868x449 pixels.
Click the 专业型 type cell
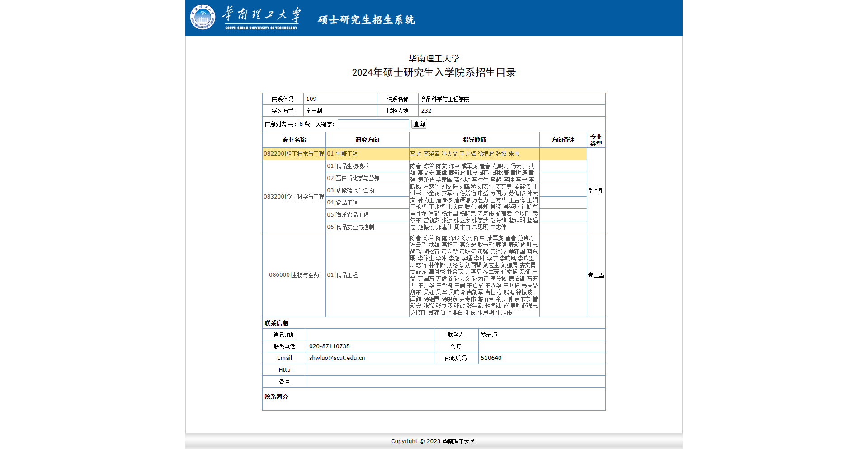tap(596, 275)
